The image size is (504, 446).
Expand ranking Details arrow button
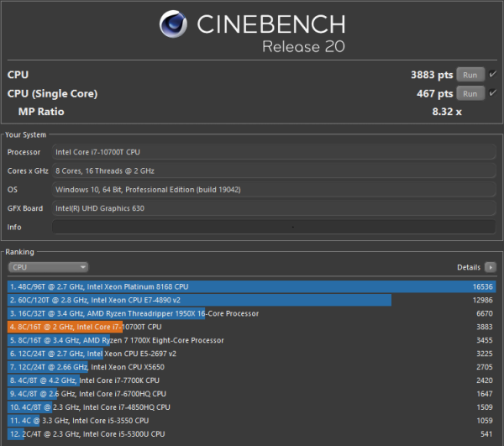491,267
